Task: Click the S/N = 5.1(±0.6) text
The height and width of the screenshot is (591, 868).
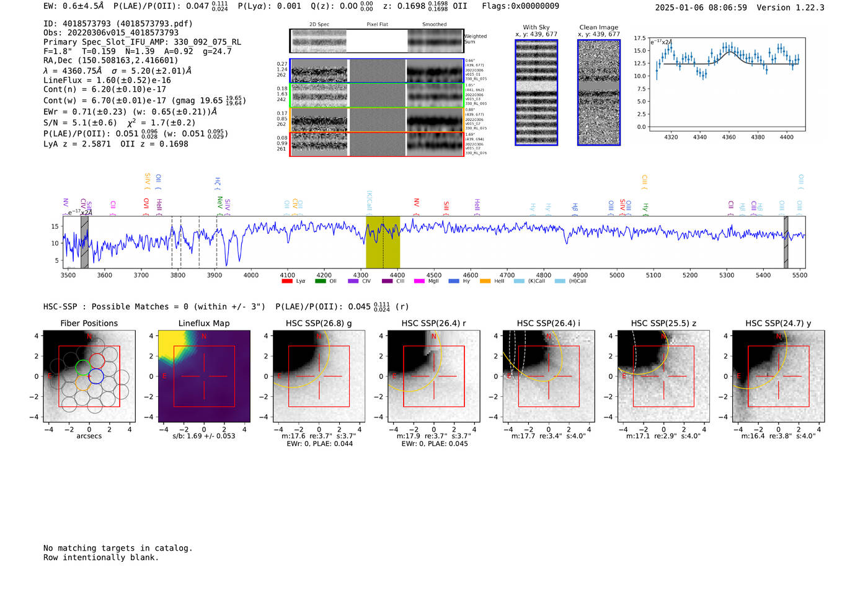Action: 80,123
